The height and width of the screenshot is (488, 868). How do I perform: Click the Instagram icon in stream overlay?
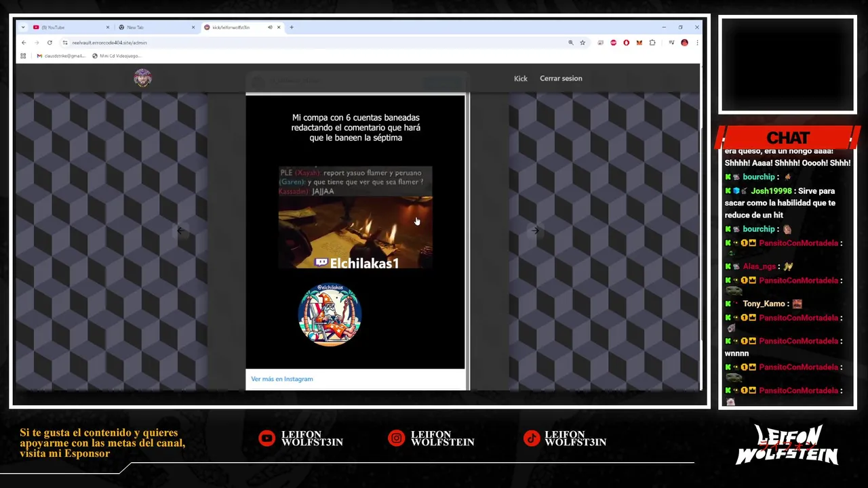pyautogui.click(x=396, y=439)
